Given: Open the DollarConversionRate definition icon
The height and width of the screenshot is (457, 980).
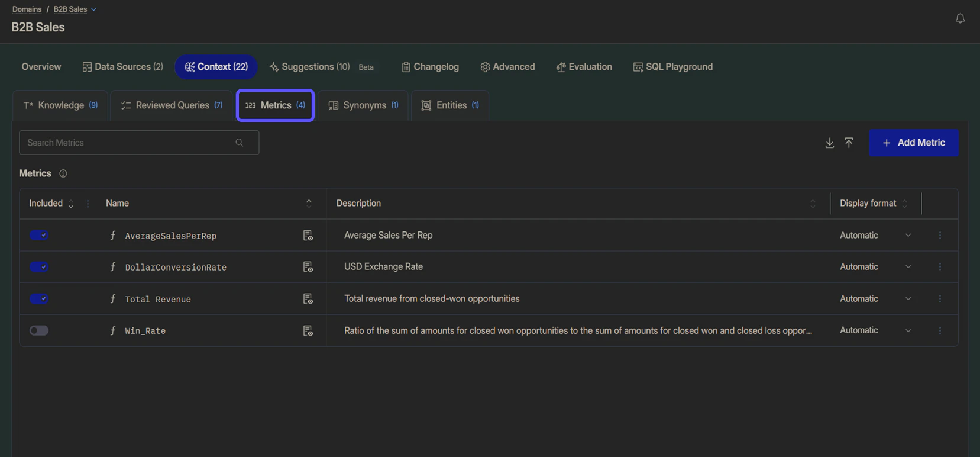Looking at the screenshot, I should (308, 267).
